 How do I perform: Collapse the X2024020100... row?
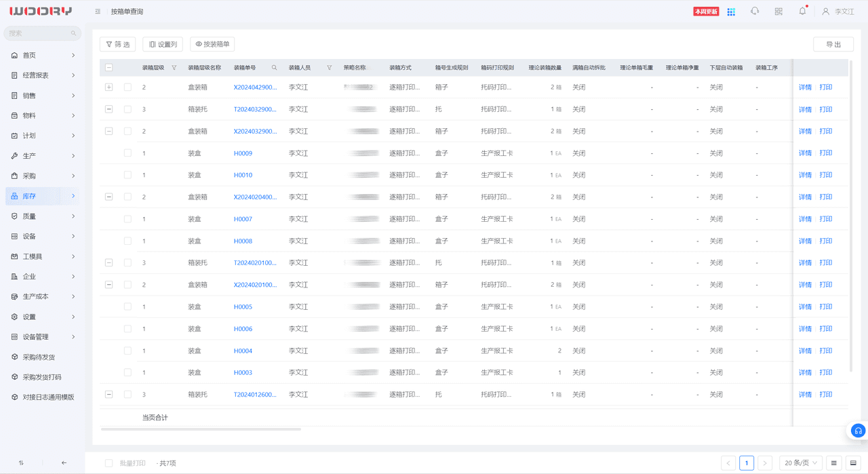pos(108,285)
